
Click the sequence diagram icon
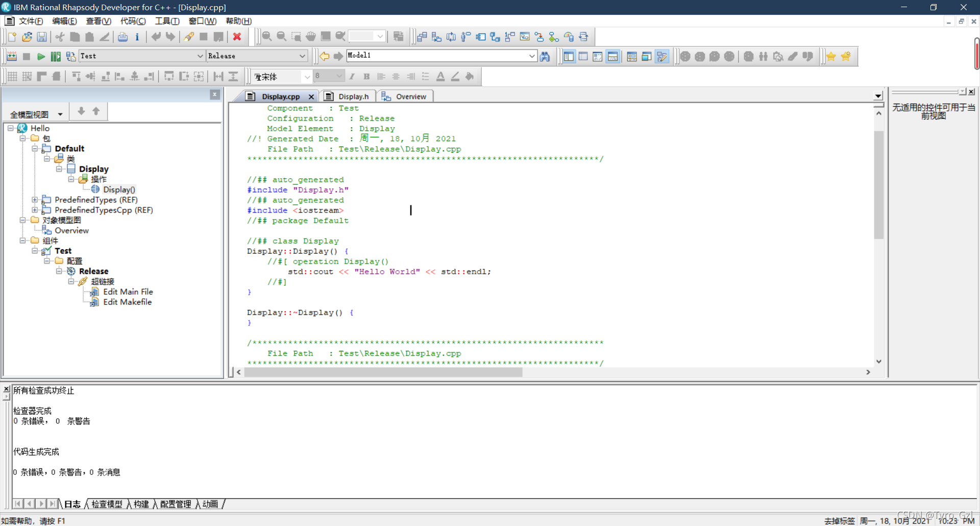click(x=451, y=37)
